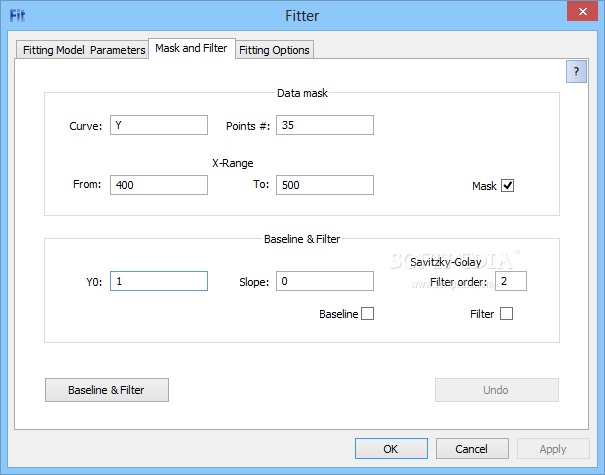Click the Cancel button

pos(472,449)
